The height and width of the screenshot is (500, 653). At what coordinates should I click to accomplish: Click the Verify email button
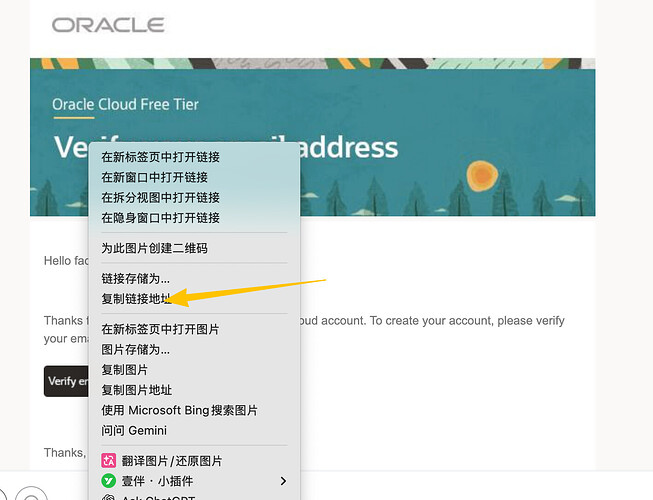point(67,381)
